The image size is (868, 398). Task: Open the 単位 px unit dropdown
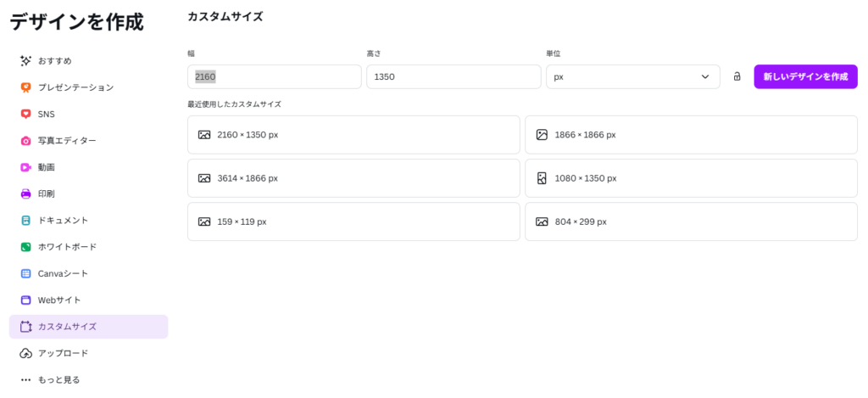pyautogui.click(x=632, y=77)
